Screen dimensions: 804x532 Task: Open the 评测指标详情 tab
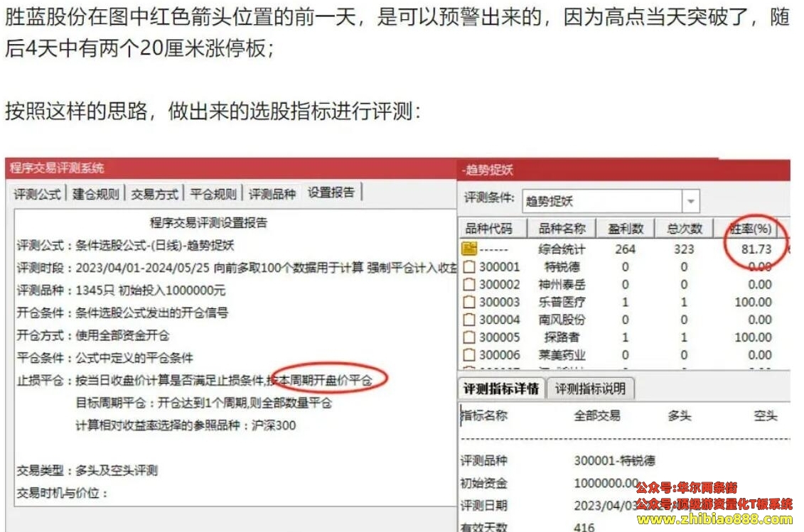[501, 389]
